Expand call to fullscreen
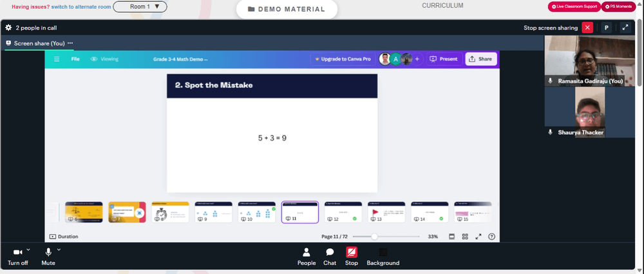Screen dimensions: 644x274 625,28
